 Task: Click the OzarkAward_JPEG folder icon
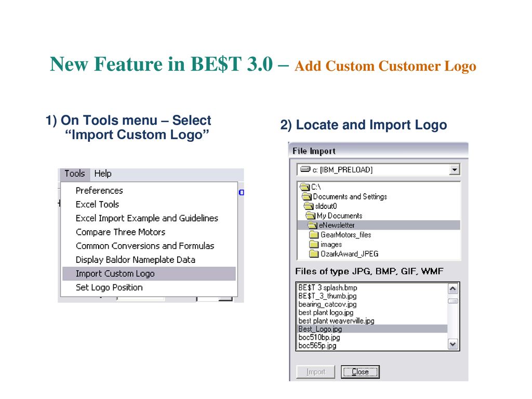pos(314,254)
